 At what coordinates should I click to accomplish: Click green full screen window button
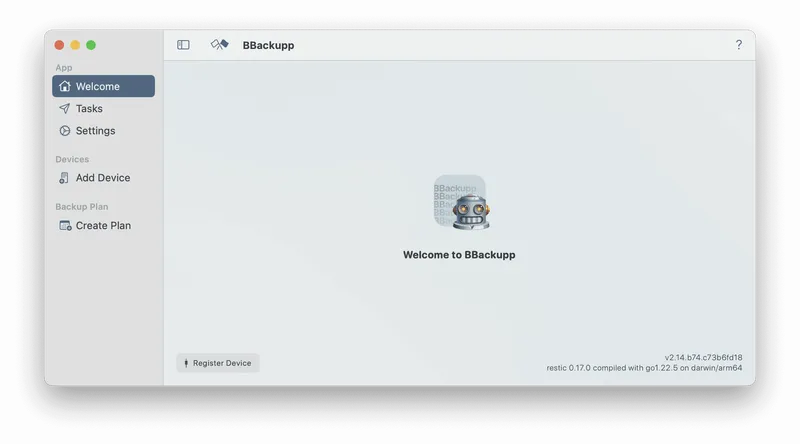pos(91,45)
